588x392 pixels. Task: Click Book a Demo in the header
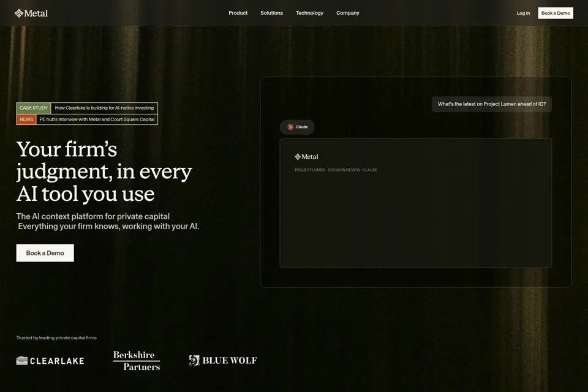point(556,13)
